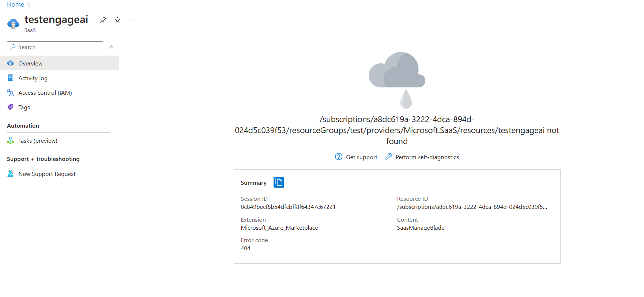Focus the sidebar Search box
The image size is (644, 297).
point(55,47)
